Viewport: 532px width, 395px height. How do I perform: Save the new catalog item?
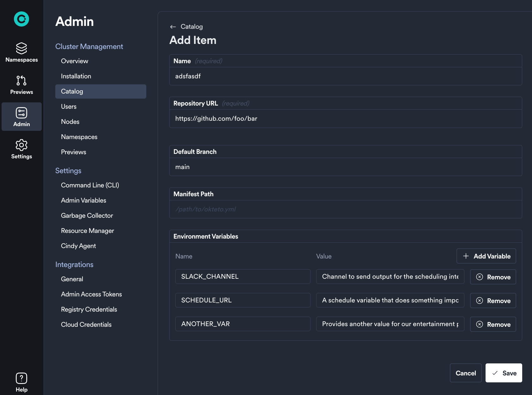[504, 373]
